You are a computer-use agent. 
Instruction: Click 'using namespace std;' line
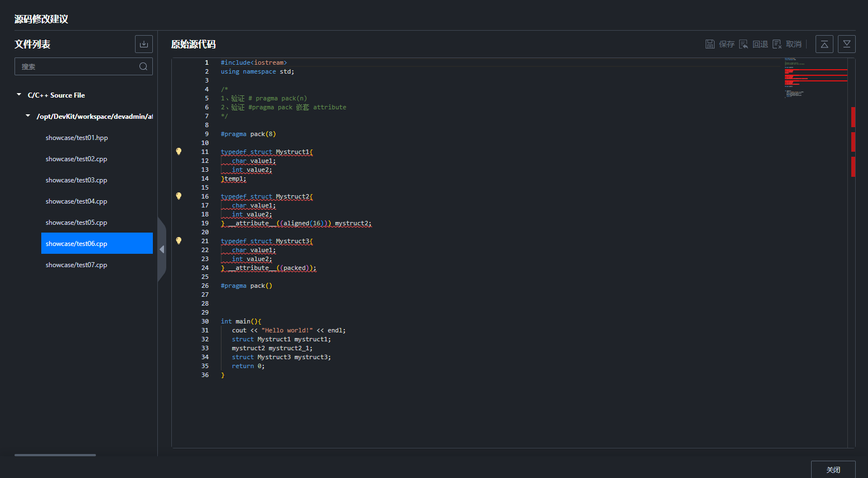coord(257,71)
